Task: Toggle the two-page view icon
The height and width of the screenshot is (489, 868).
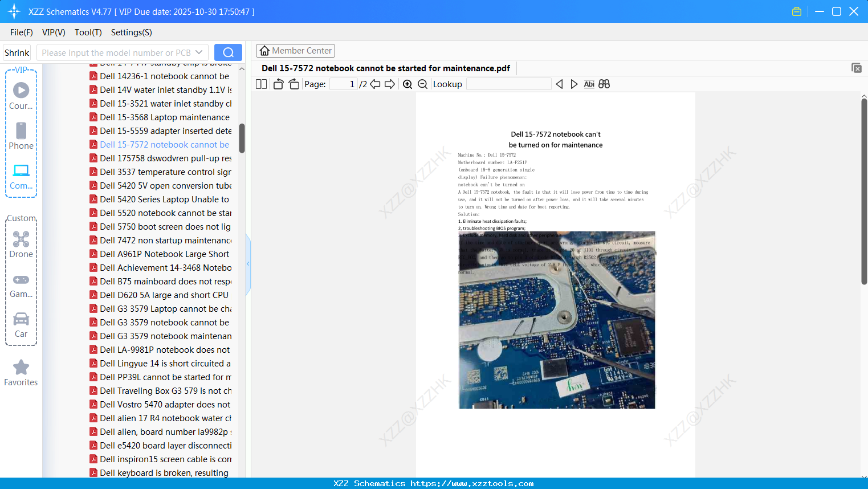Action: click(x=262, y=84)
